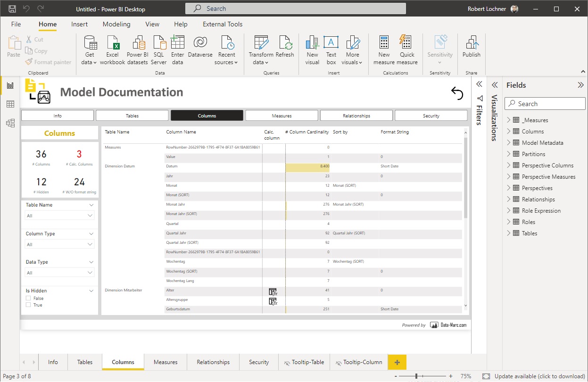Switch to Model view in left sidebar
The width and height of the screenshot is (588, 382).
tap(9, 123)
